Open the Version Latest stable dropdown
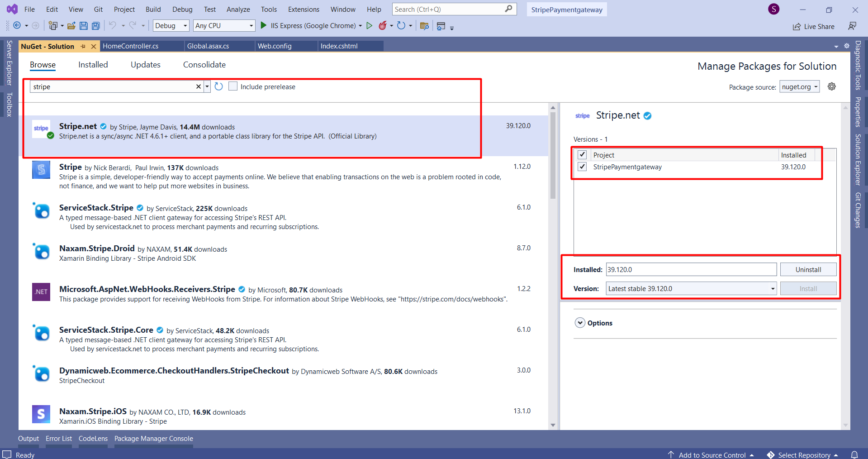Image resolution: width=868 pixels, height=459 pixels. 691,288
